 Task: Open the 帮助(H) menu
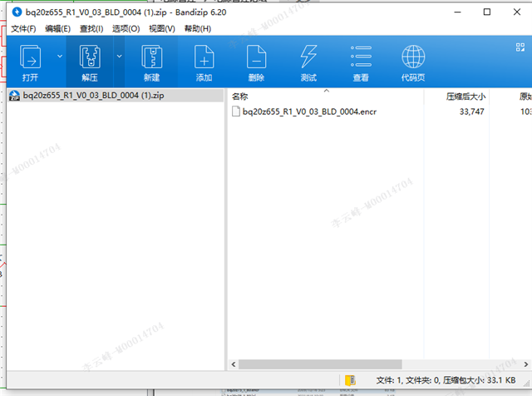pos(198,29)
